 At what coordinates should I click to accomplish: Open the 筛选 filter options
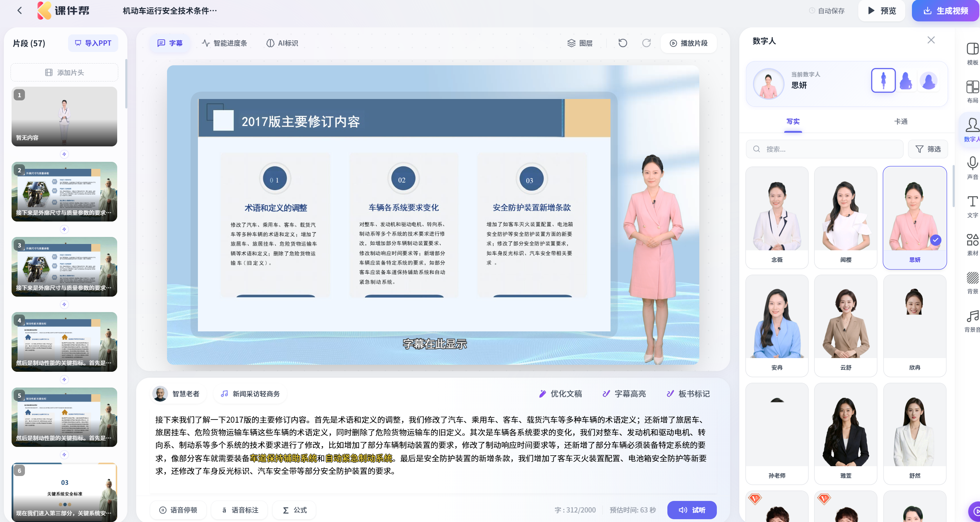(927, 149)
